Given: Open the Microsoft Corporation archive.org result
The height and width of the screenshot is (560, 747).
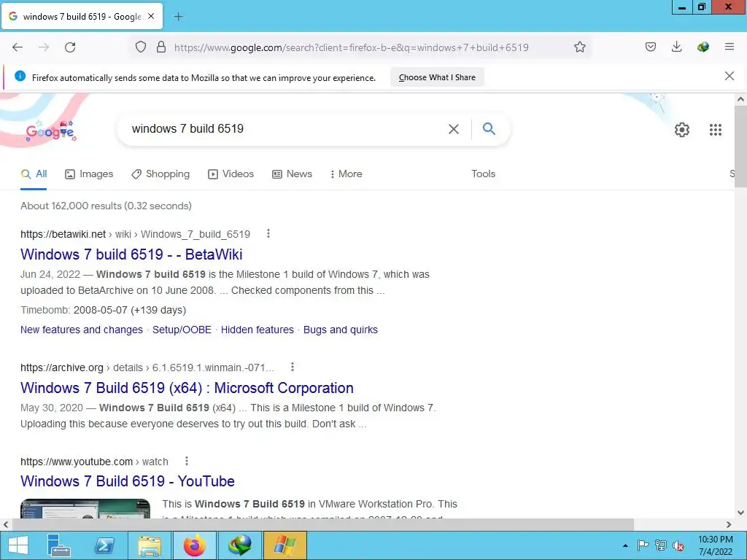Looking at the screenshot, I should coord(187,388).
